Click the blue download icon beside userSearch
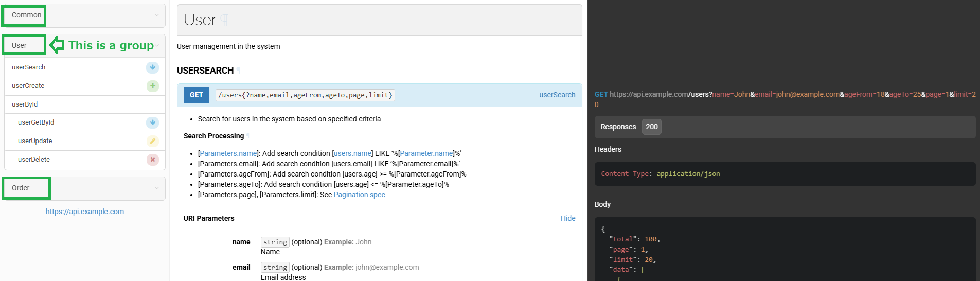This screenshot has height=281, width=980. (x=152, y=67)
